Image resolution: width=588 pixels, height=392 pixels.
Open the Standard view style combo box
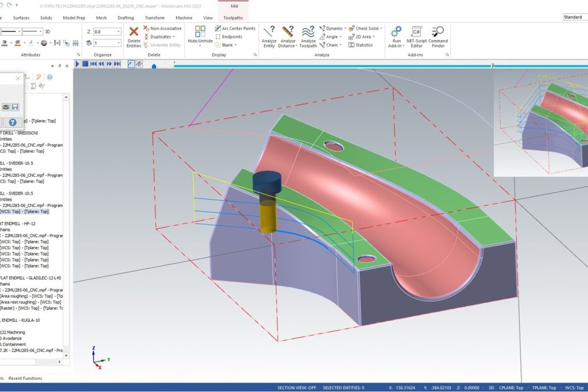pyautogui.click(x=575, y=17)
